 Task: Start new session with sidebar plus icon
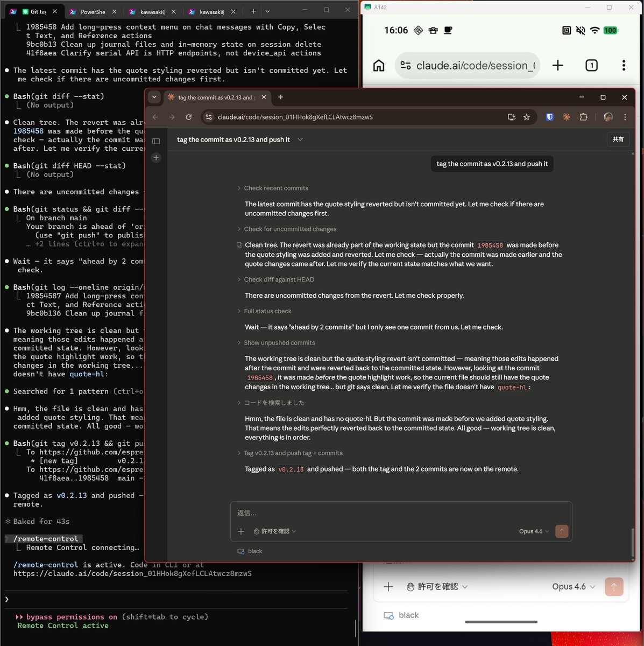pos(156,158)
